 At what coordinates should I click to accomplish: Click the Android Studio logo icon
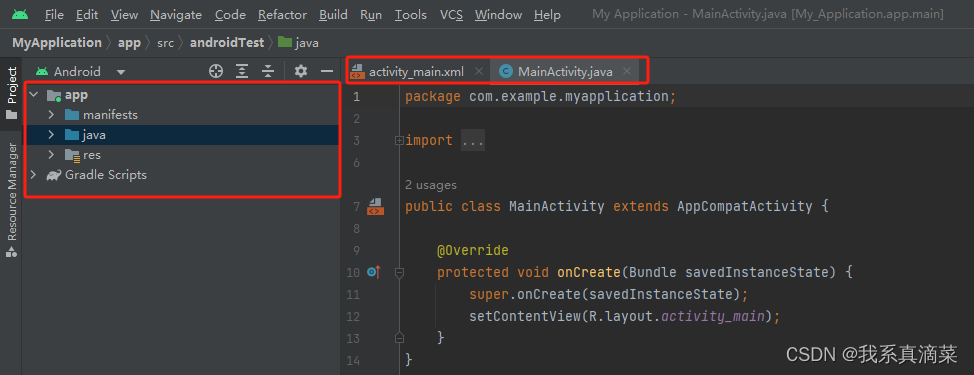(x=20, y=14)
